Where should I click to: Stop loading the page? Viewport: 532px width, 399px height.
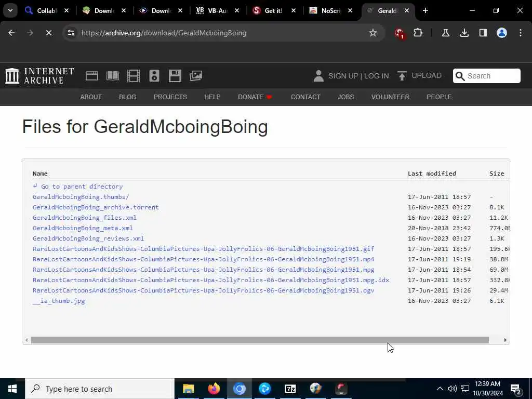[48, 33]
